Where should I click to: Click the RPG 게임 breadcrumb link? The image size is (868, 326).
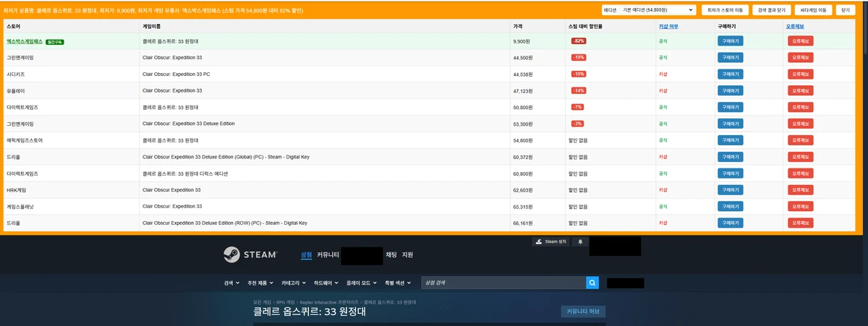(x=286, y=301)
